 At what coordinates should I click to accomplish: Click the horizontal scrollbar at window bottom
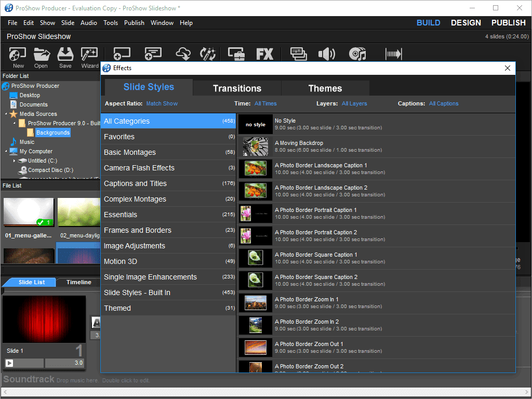coord(266,392)
